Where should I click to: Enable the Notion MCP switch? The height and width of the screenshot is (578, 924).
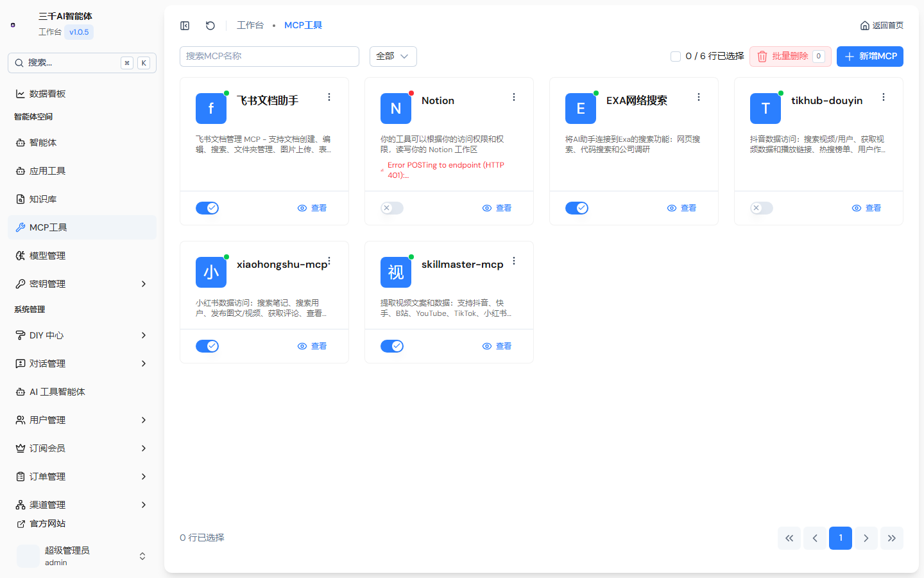[392, 208]
